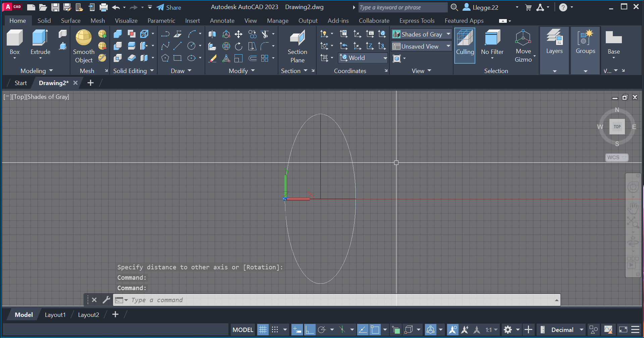Click the keyword search box
This screenshot has height=338, width=644.
(x=402, y=7)
